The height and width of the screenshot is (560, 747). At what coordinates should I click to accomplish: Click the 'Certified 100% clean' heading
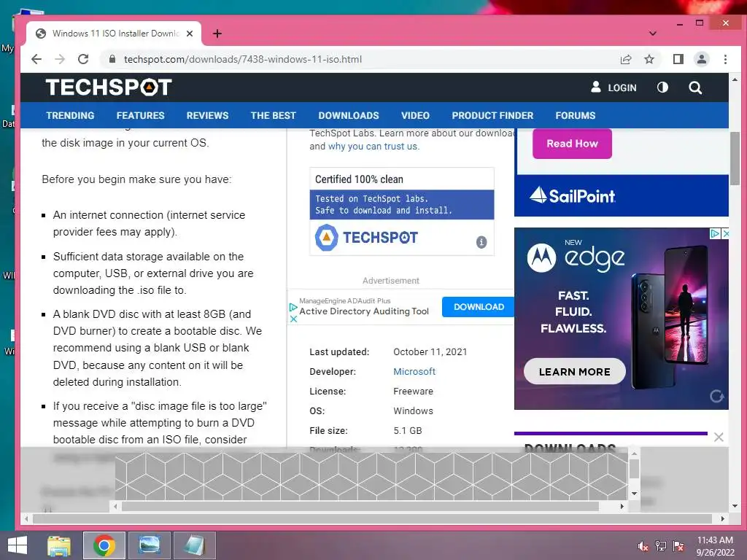359,179
